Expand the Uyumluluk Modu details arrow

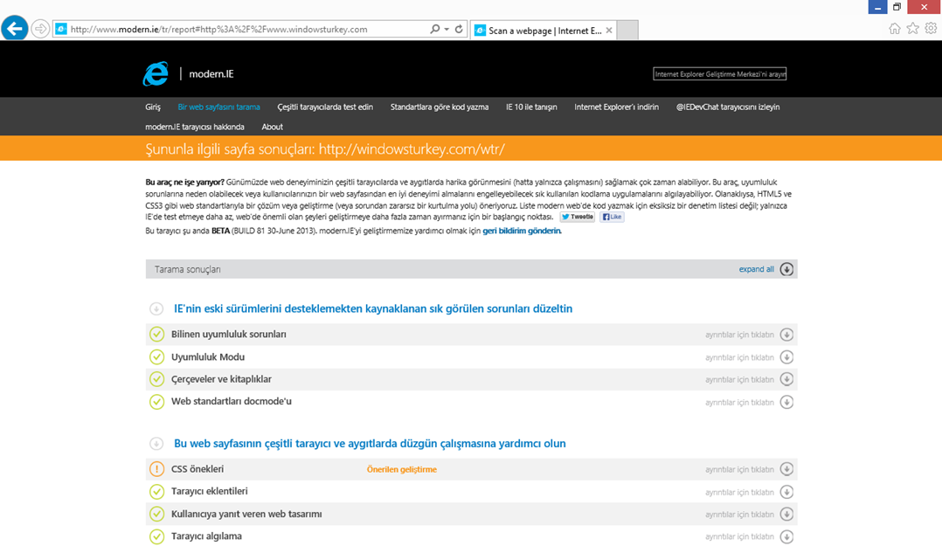[x=786, y=357]
